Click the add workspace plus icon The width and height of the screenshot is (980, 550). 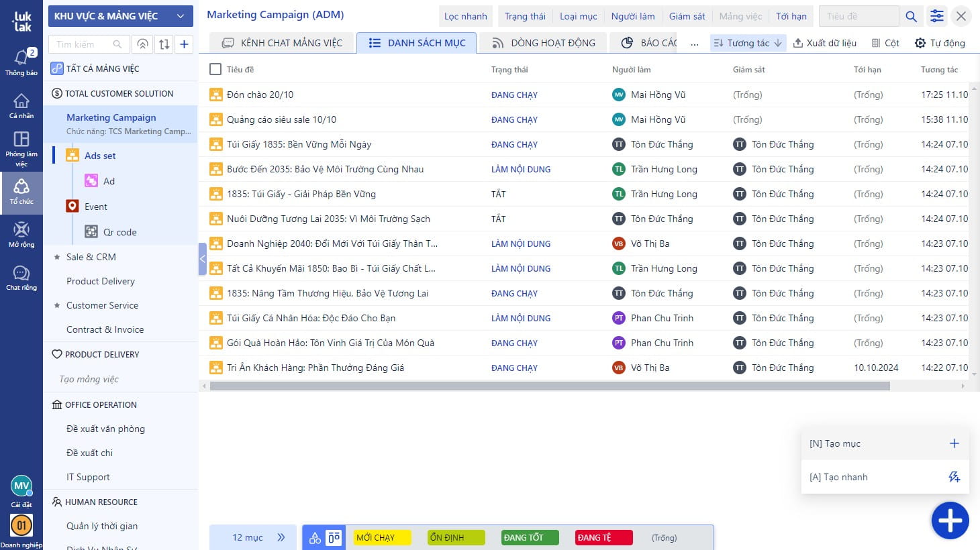[184, 44]
